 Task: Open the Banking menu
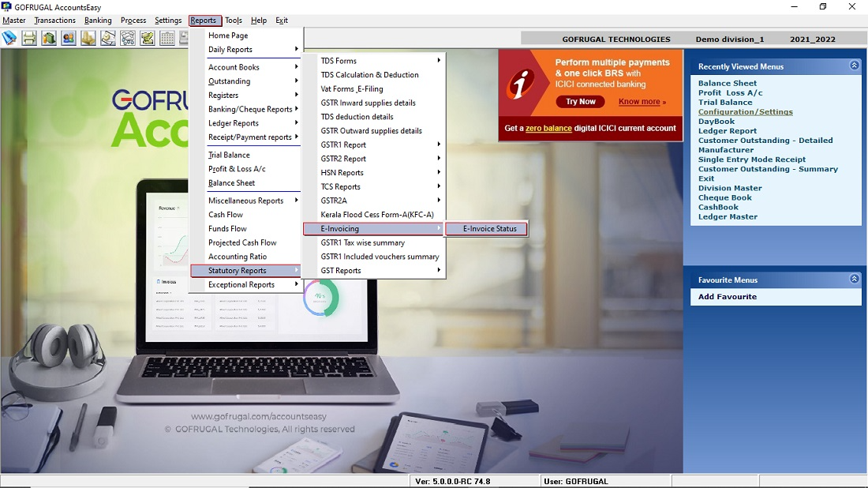pyautogui.click(x=98, y=21)
